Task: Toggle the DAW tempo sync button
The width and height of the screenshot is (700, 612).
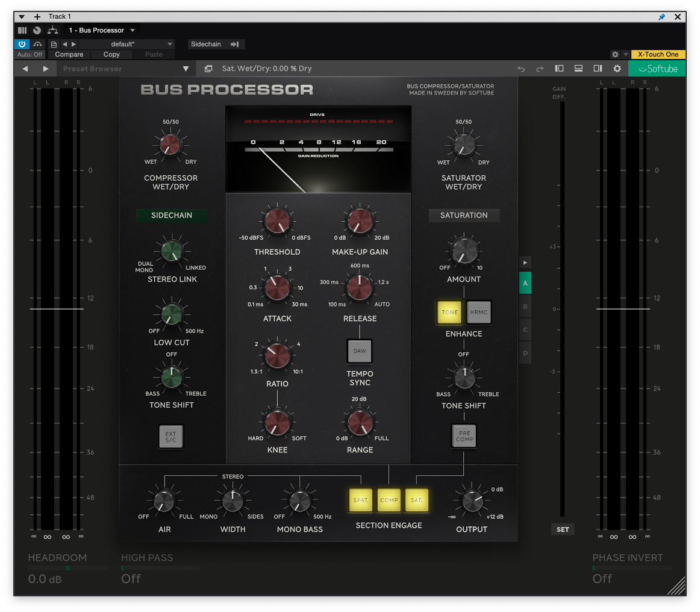Action: coord(360,351)
